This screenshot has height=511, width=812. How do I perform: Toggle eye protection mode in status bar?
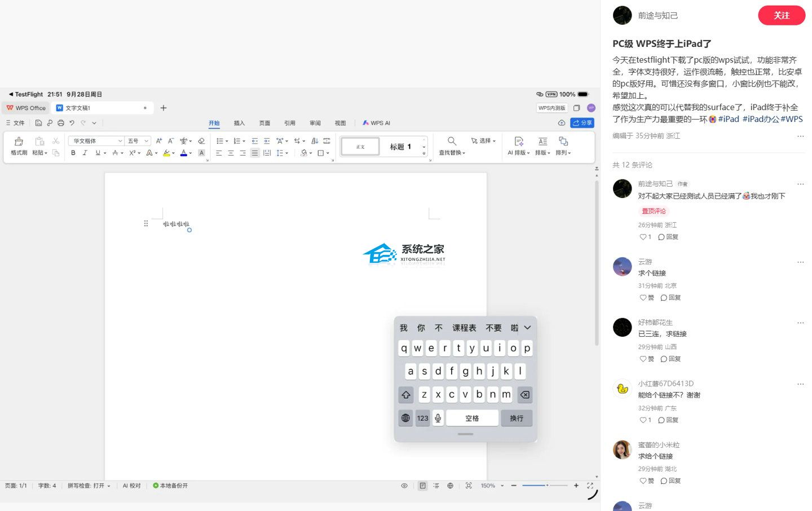(404, 486)
